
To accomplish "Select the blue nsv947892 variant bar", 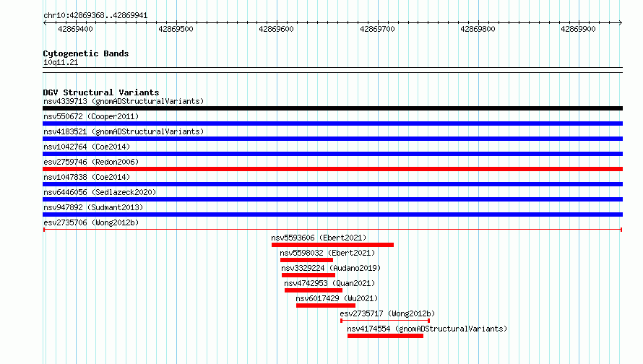I will click(x=332, y=214).
